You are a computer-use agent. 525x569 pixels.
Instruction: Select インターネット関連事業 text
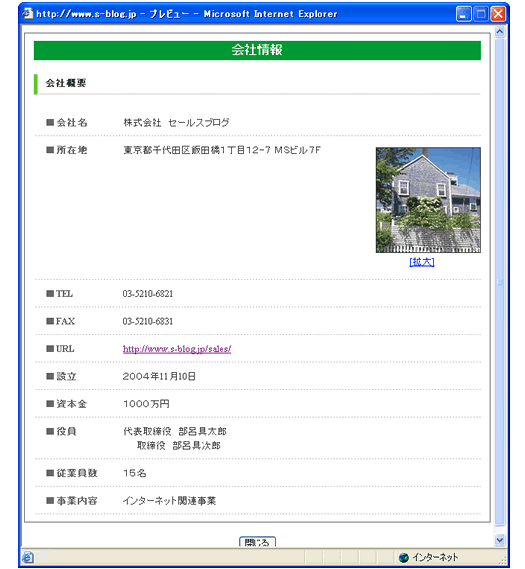pos(169,501)
